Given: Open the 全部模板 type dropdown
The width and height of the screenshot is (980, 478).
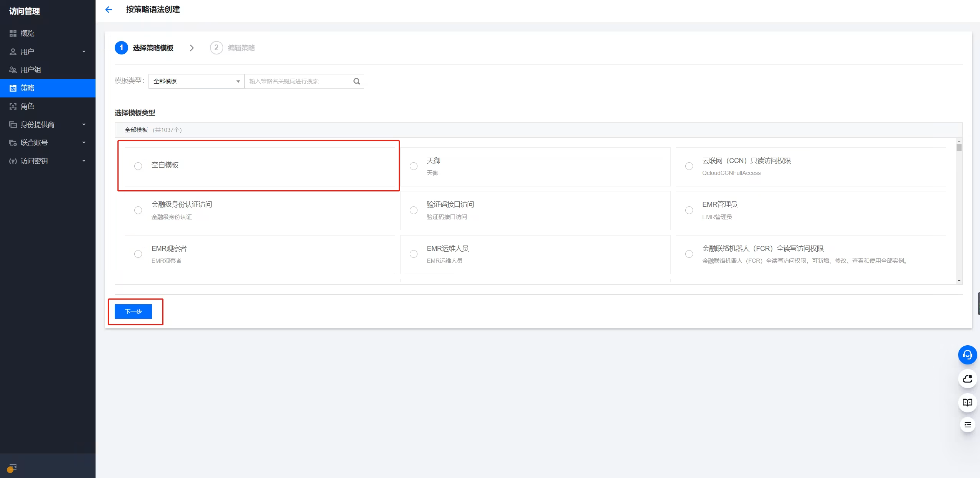Looking at the screenshot, I should coord(196,81).
